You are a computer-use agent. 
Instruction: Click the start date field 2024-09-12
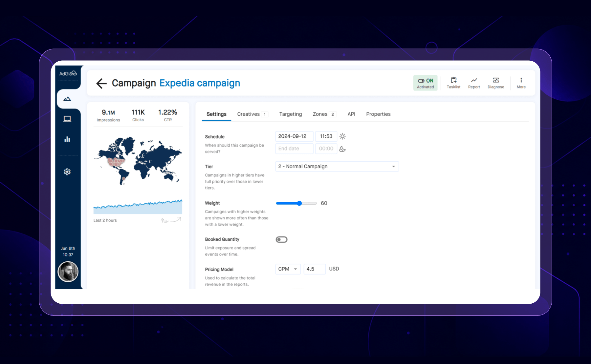(294, 136)
